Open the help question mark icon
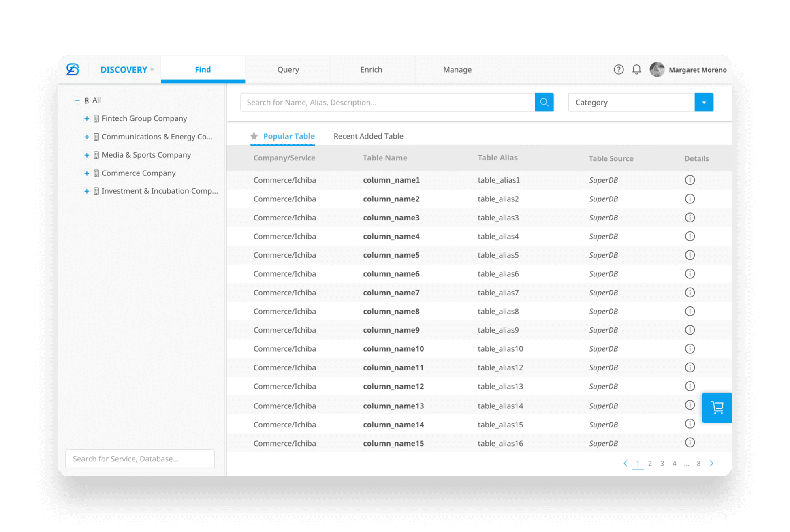The width and height of the screenshot is (790, 532). [618, 70]
